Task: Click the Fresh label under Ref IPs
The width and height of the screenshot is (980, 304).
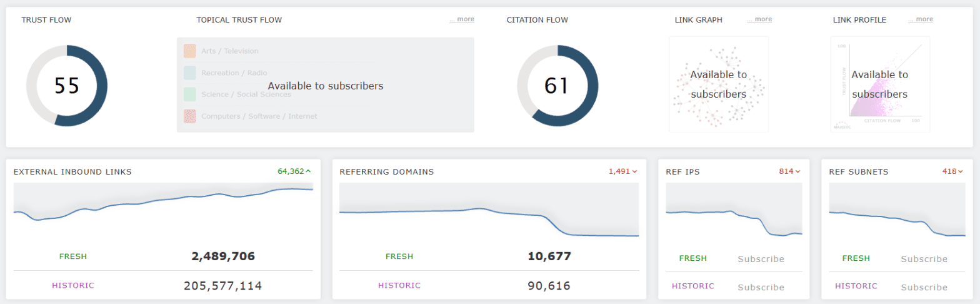Action: (693, 258)
